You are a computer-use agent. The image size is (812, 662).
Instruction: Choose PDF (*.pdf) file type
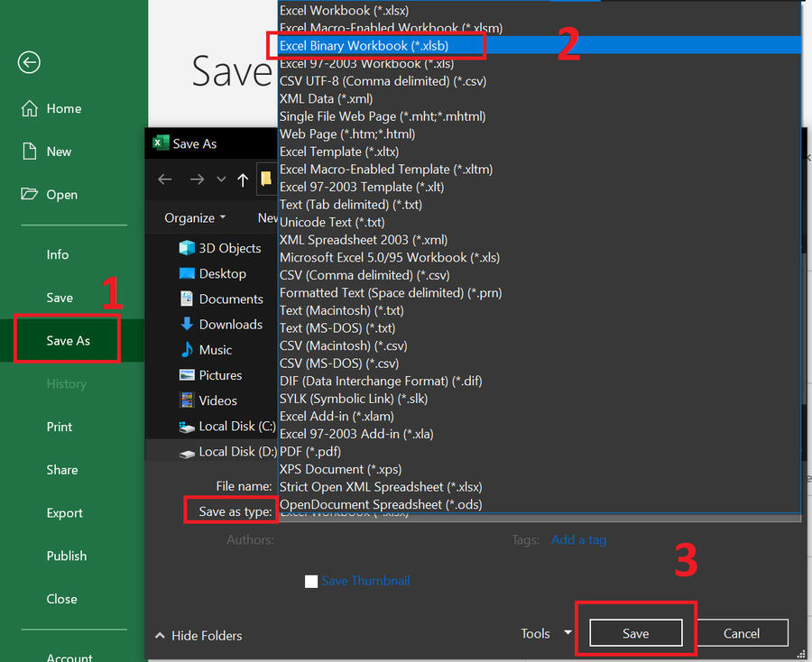(540, 451)
